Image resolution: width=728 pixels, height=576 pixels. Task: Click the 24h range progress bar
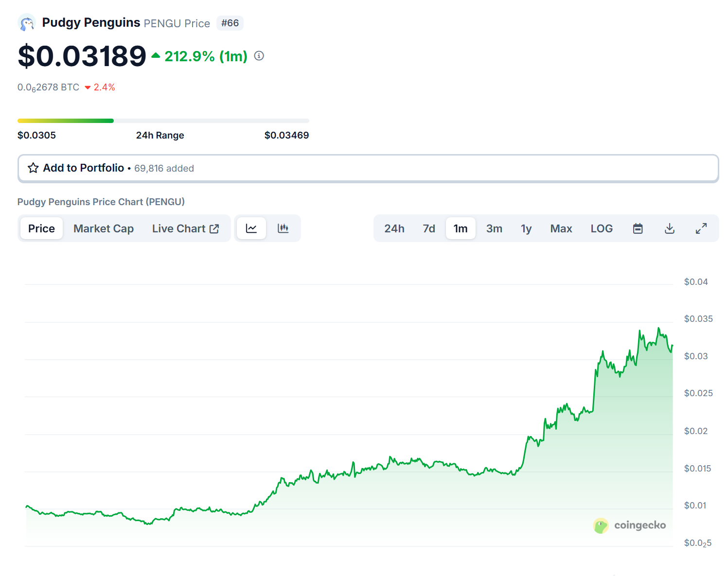click(x=163, y=121)
